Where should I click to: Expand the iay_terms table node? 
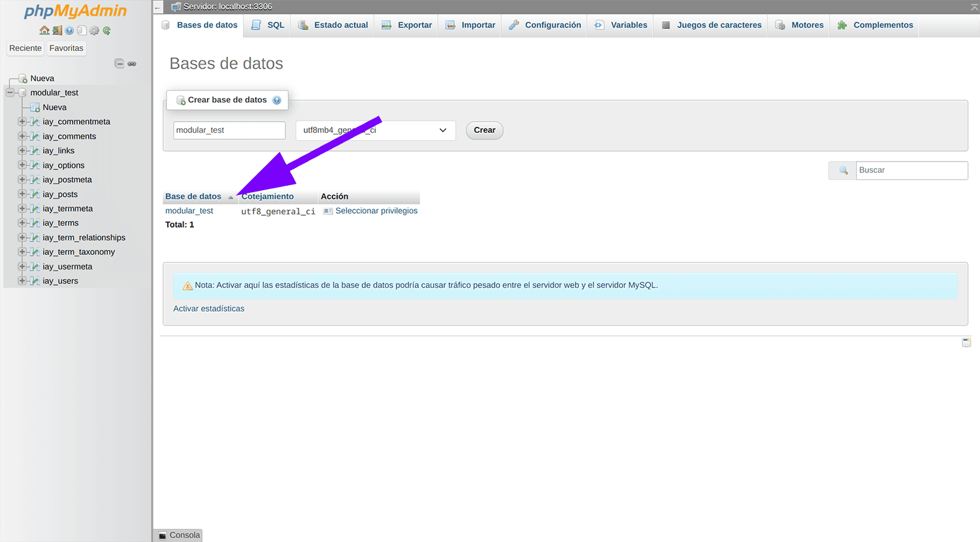pyautogui.click(x=22, y=223)
